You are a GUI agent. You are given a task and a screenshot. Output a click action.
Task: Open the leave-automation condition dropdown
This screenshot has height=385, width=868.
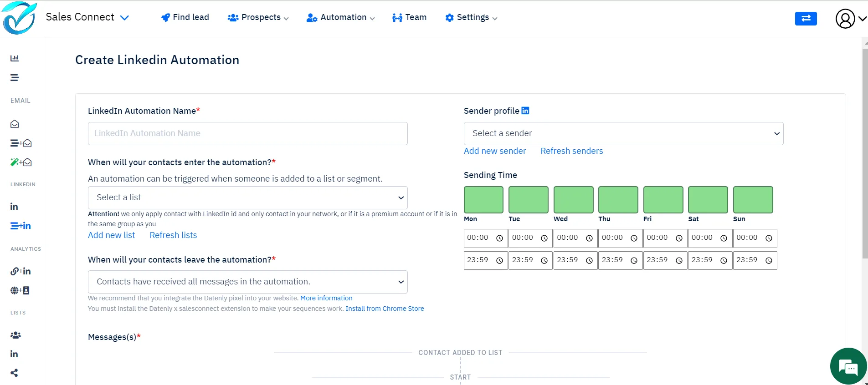247,282
